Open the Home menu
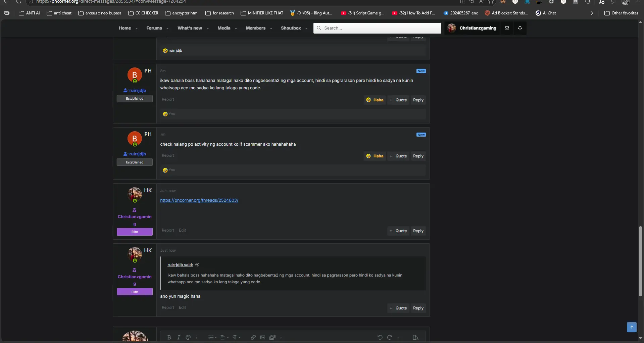 (x=125, y=28)
